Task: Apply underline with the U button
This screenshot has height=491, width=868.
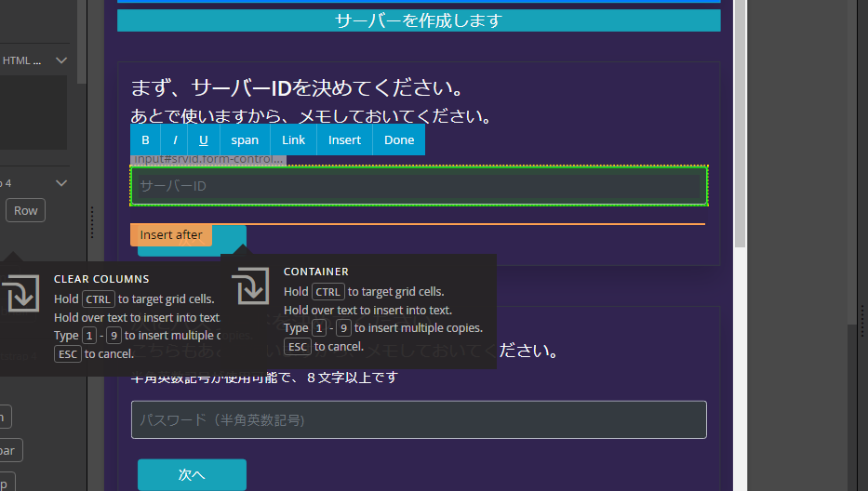Action: [204, 140]
